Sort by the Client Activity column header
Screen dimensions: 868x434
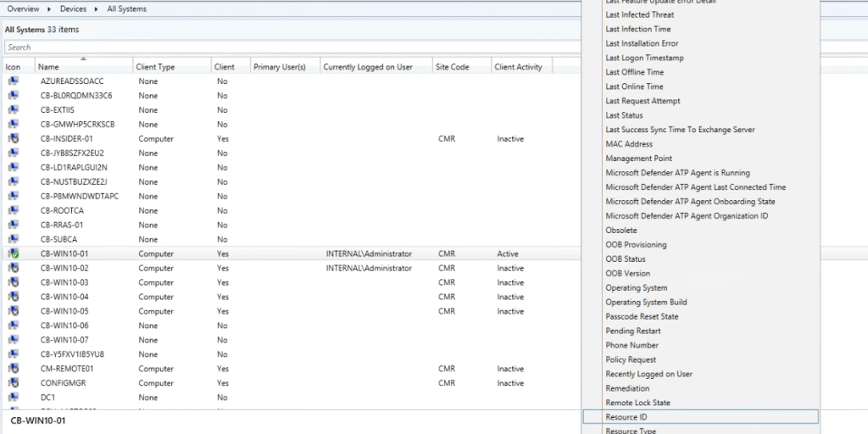(518, 67)
